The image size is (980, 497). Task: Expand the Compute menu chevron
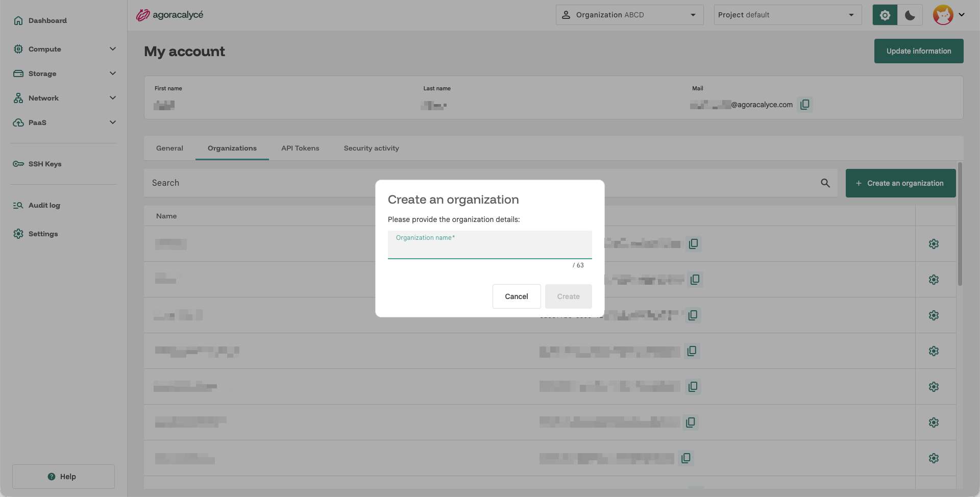point(113,49)
